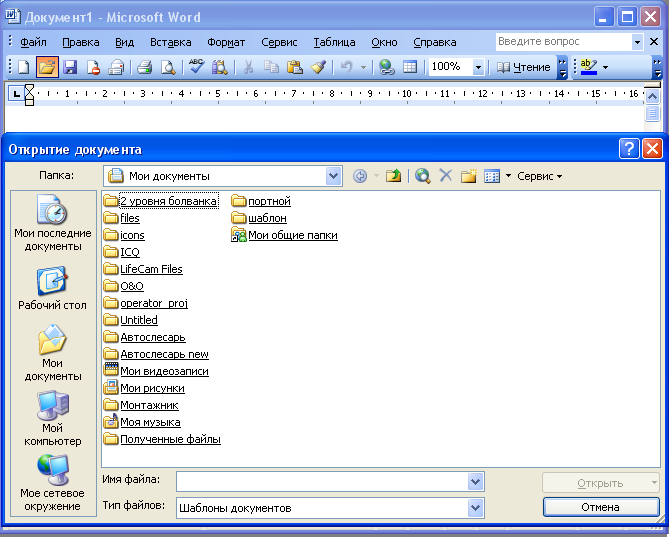Click the Имя файла input field
Screen dimensions: 669x537
point(322,482)
